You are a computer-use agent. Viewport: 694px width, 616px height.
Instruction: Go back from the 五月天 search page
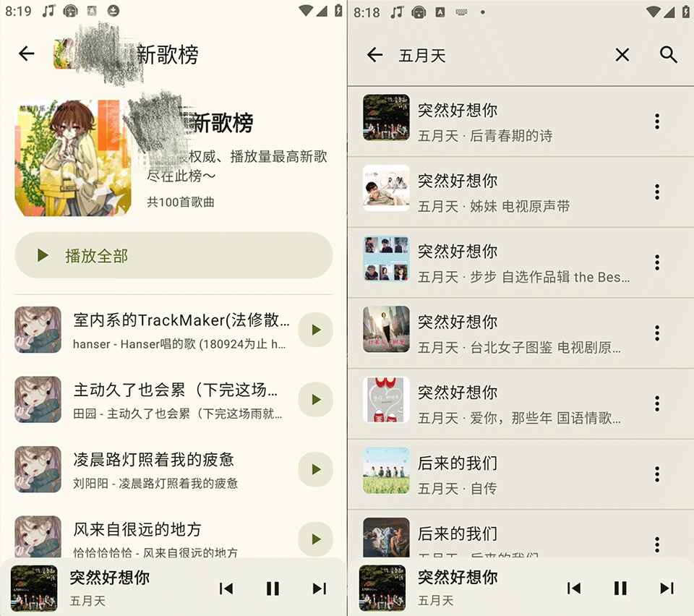point(374,55)
